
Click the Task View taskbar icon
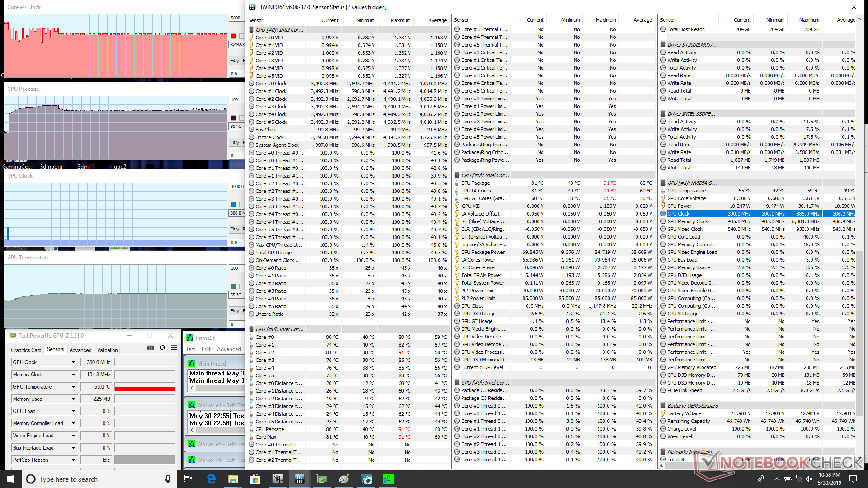tap(189, 479)
